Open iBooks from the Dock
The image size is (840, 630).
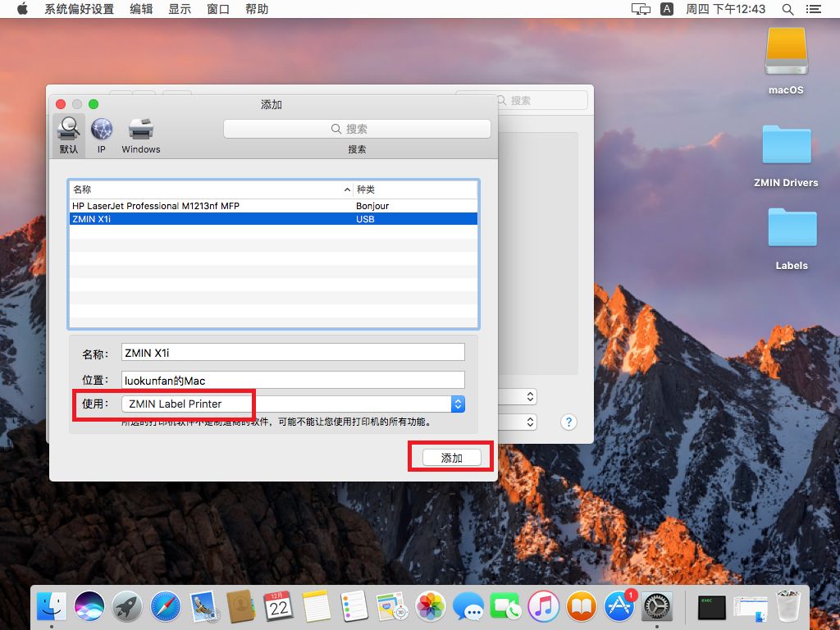[x=582, y=607]
